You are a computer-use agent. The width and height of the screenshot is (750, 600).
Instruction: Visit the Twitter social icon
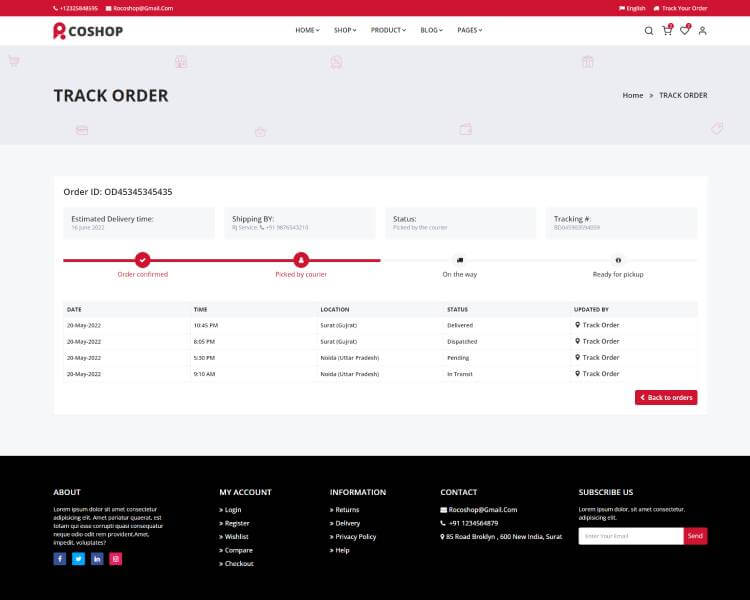[78, 559]
